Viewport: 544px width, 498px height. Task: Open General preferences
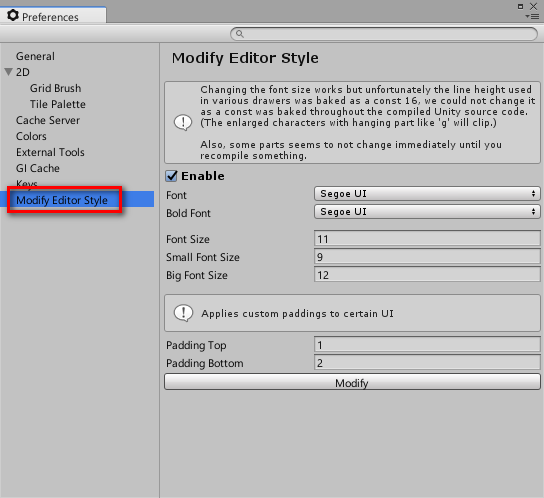[x=35, y=56]
